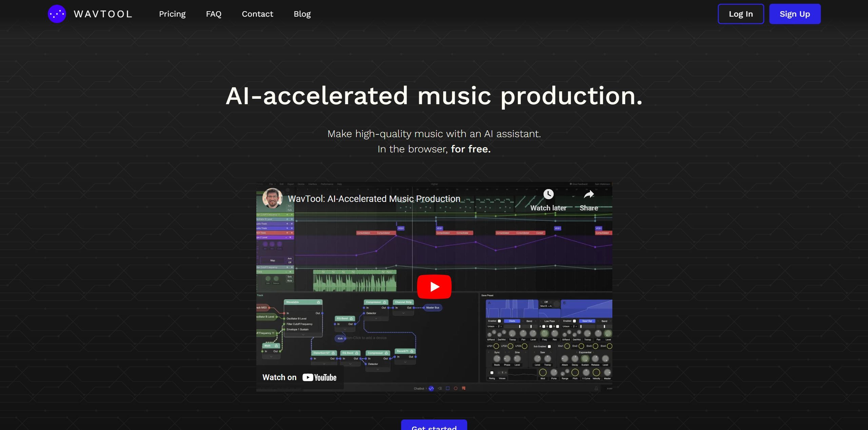Toggle the Enabled checkbox on oscillator A
868x430 pixels.
click(x=499, y=321)
